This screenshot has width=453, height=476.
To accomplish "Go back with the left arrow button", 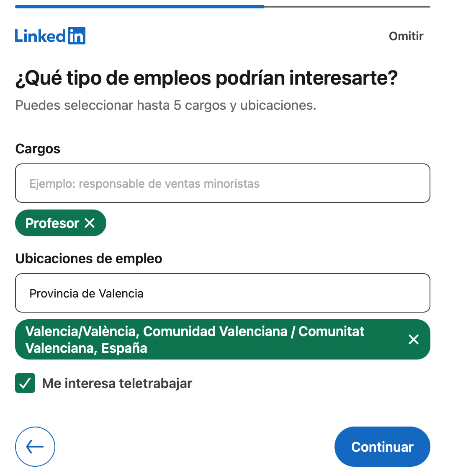I will (x=35, y=447).
